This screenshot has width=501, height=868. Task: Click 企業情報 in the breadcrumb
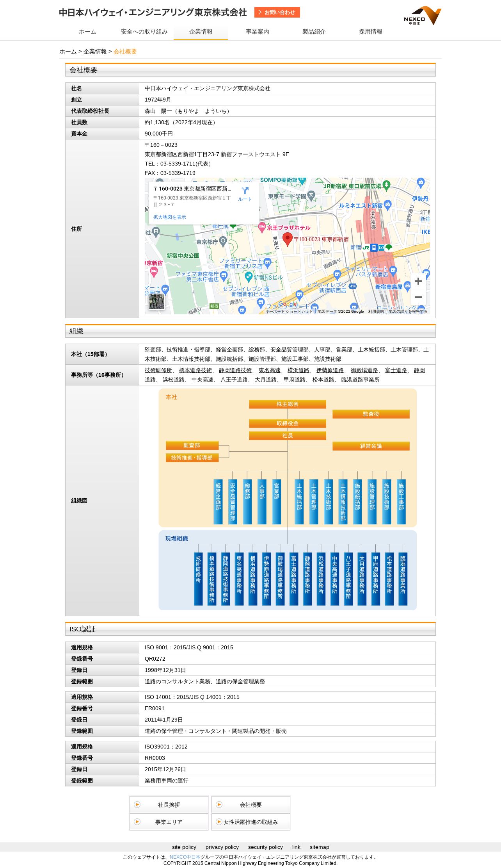point(95,52)
